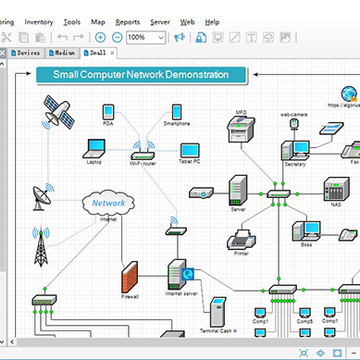Select the Network Internet cloud
This screenshot has width=360, height=360.
point(108,204)
